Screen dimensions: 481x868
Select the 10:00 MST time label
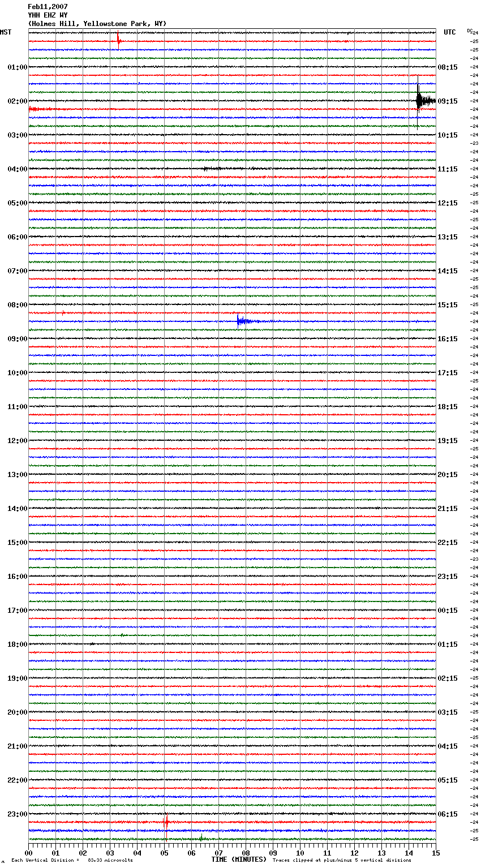click(17, 373)
